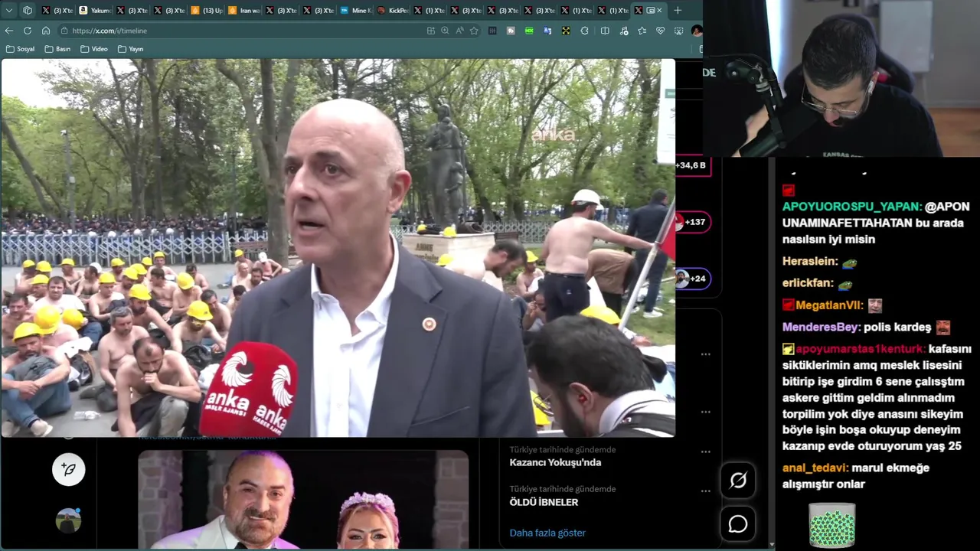Click the screenshot tool icon in the toolbar
Viewport: 980px width, 551px height.
(678, 31)
